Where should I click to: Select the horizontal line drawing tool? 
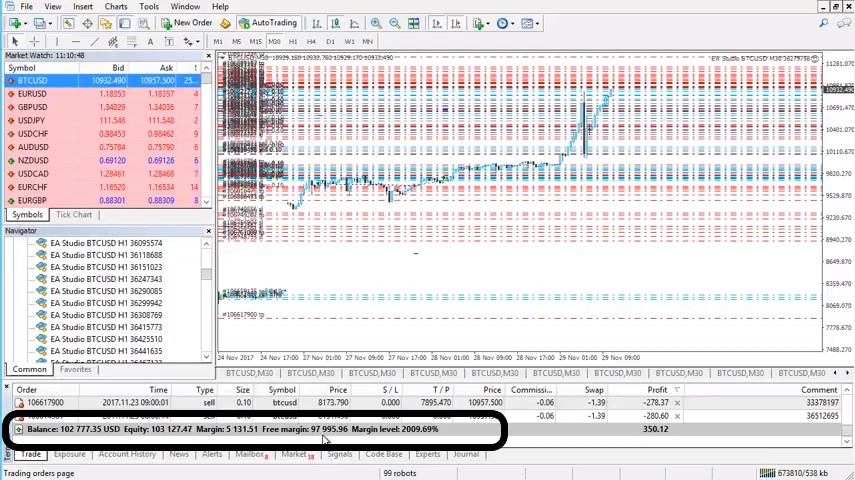[74, 42]
